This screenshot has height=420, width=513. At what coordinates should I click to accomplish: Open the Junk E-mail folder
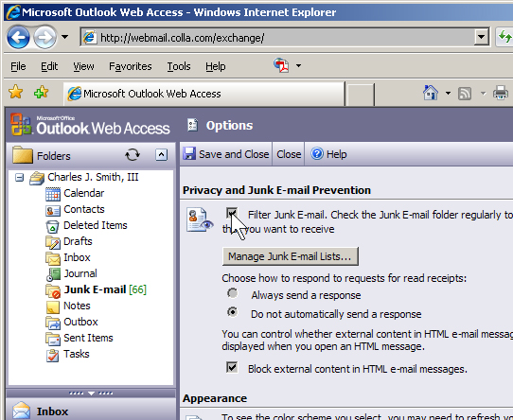[x=95, y=289]
